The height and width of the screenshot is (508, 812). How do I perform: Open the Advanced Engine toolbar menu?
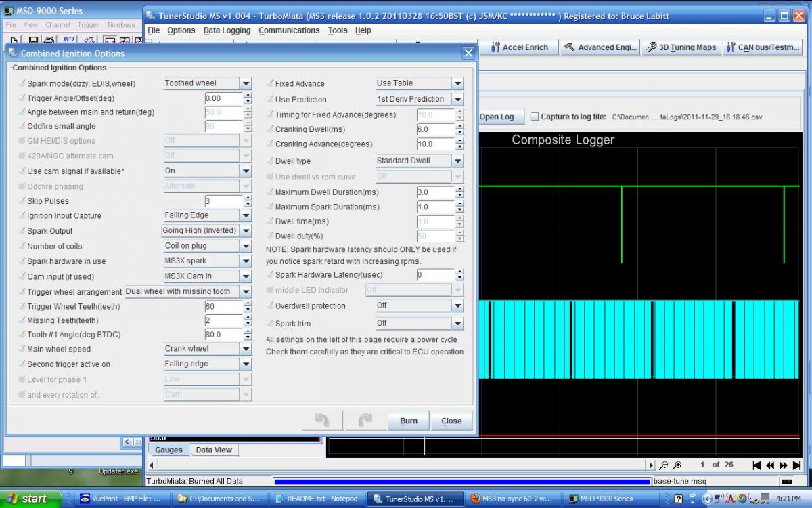601,47
